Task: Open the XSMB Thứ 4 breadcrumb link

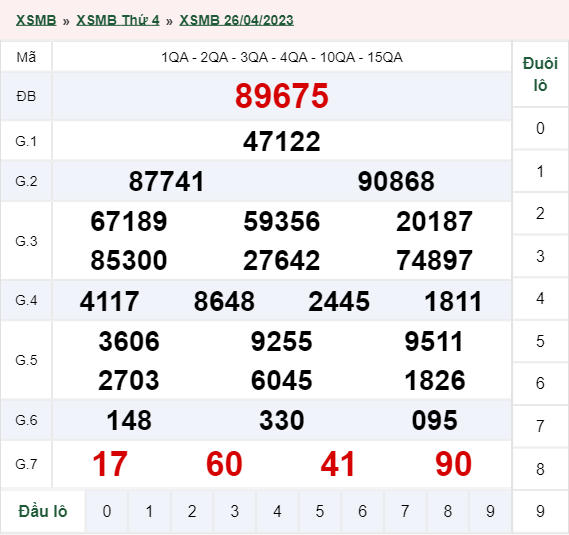Action: pyautogui.click(x=118, y=20)
